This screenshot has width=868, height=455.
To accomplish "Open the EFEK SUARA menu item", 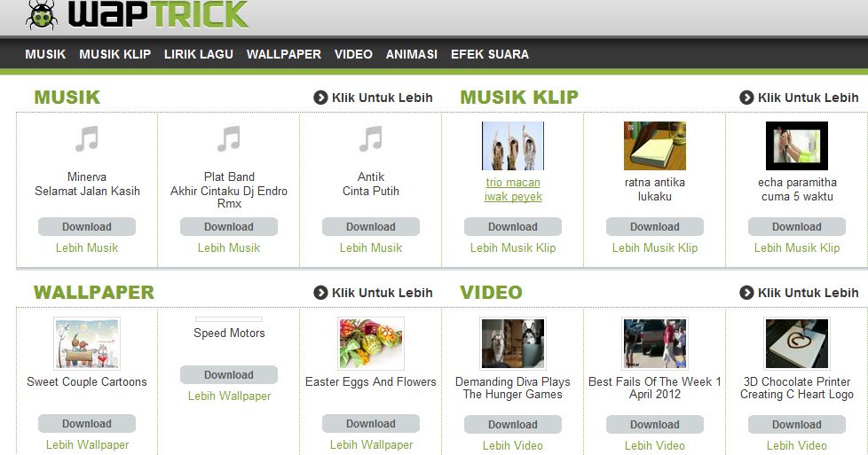I will [490, 54].
